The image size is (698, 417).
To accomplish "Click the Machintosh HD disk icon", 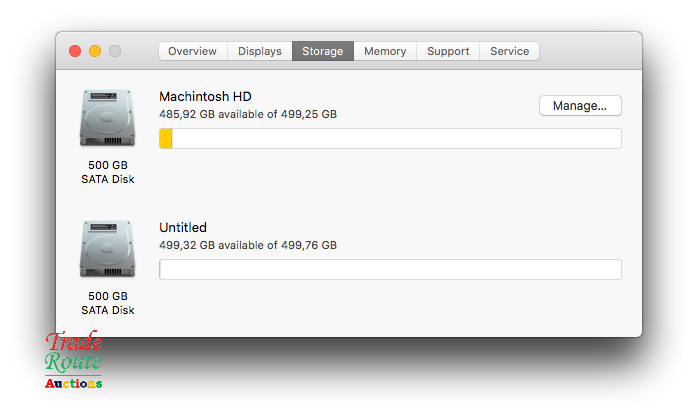I will 107,118.
